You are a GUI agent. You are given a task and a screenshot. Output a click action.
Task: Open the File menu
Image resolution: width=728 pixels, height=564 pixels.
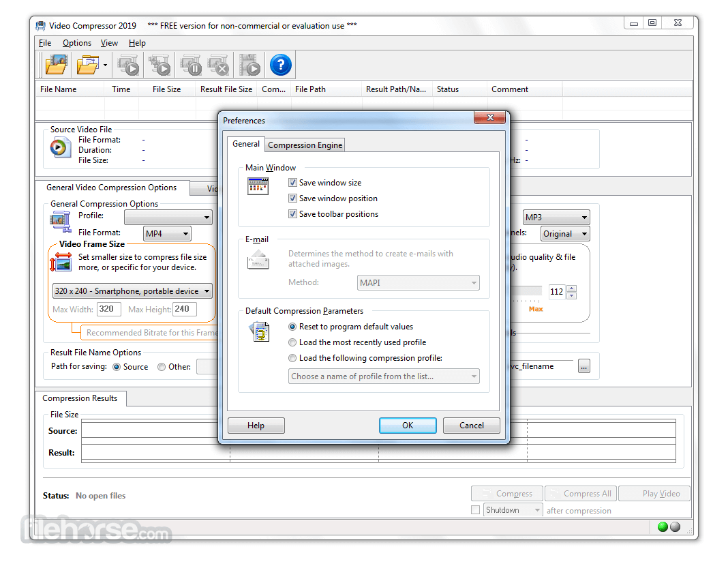click(45, 43)
